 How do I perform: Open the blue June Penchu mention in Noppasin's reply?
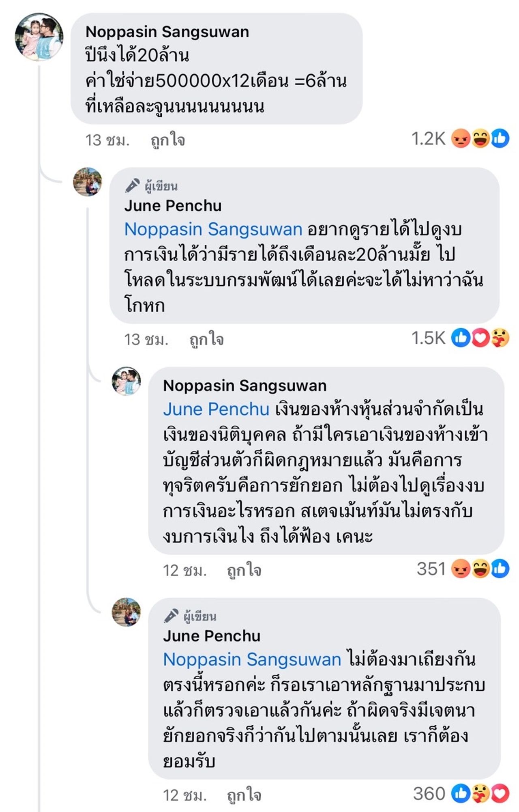click(216, 409)
